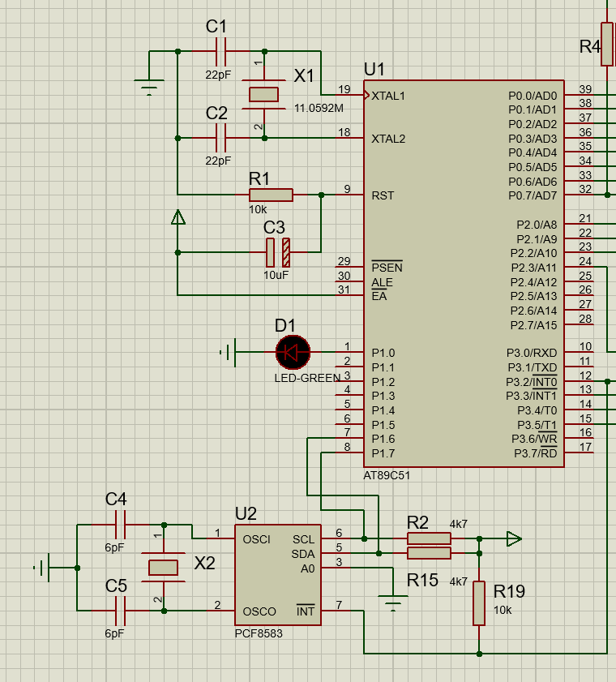Click the PSEN pin label
Image resolution: width=616 pixels, height=682 pixels.
pyautogui.click(x=387, y=267)
